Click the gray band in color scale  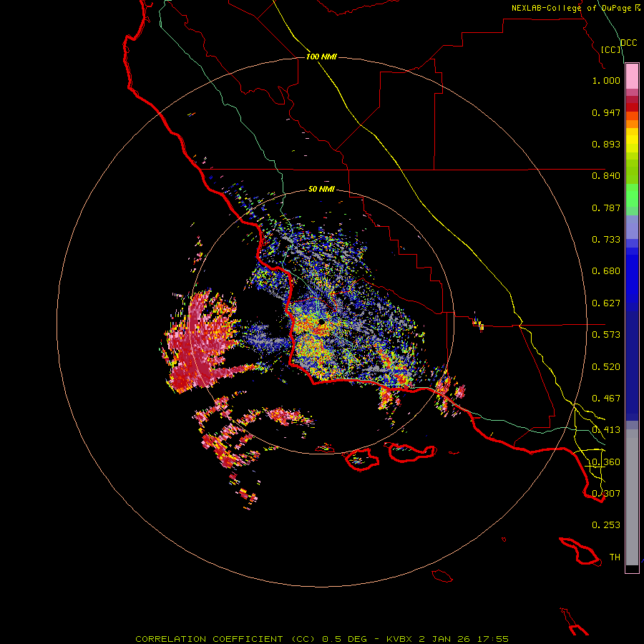(x=632, y=497)
